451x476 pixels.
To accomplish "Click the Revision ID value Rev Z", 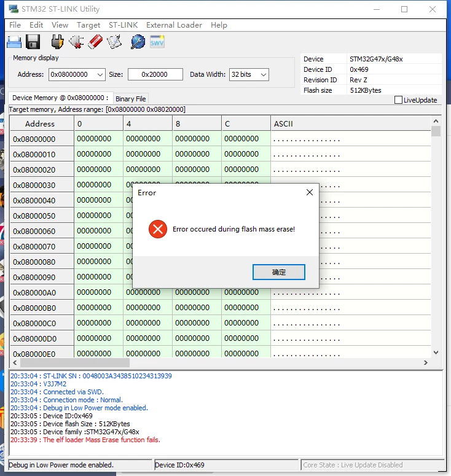I will (x=358, y=80).
